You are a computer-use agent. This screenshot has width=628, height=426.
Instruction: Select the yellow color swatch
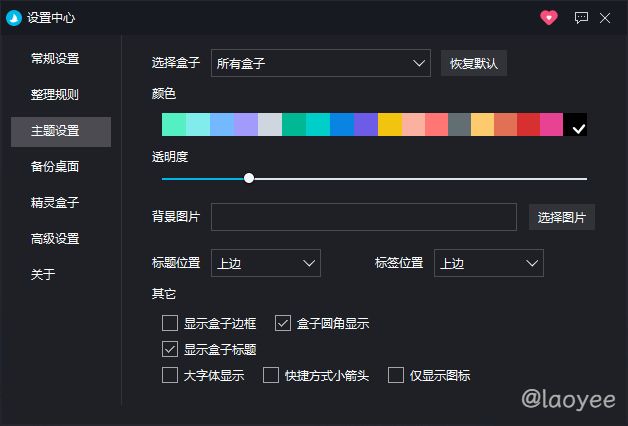pos(389,125)
